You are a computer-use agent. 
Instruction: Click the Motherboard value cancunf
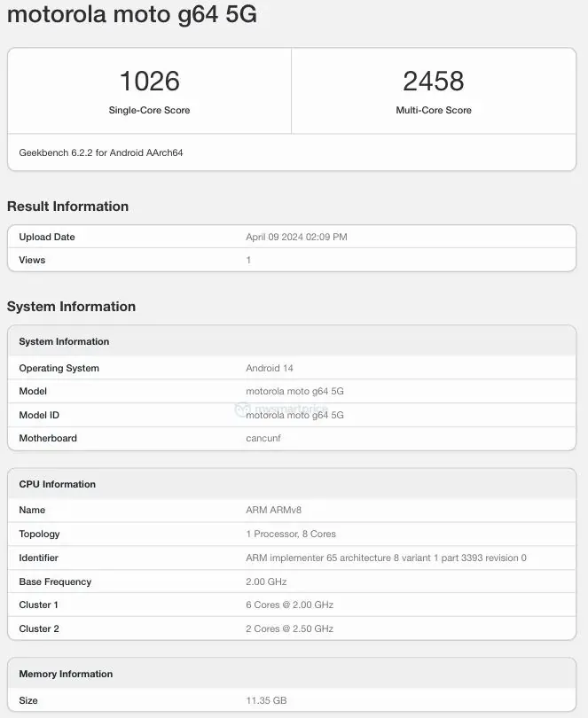(x=265, y=438)
